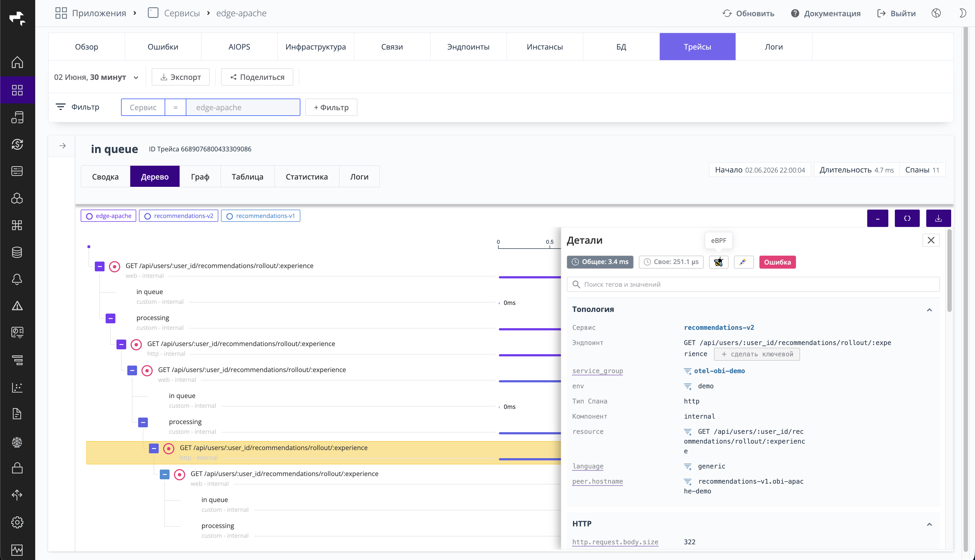Image resolution: width=975 pixels, height=560 pixels.
Task: Open the home icon in sidebar
Action: pos(17,62)
